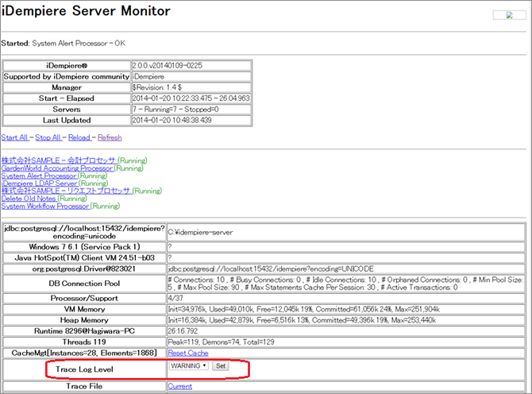
Task: Click the Peak=119 threads value cell
Action: (x=346, y=342)
